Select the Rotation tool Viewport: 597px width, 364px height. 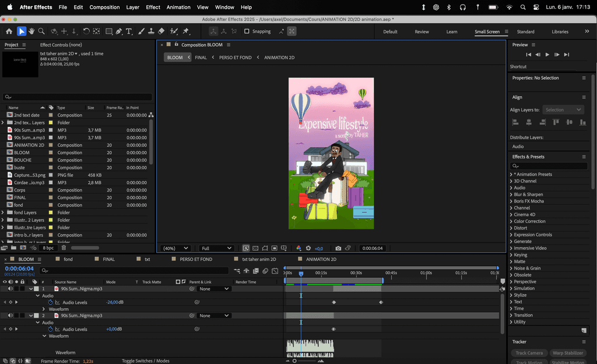[86, 31]
